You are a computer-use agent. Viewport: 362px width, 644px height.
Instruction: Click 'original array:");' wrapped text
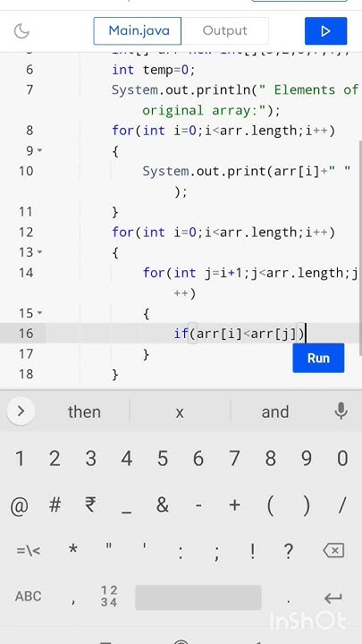point(211,111)
